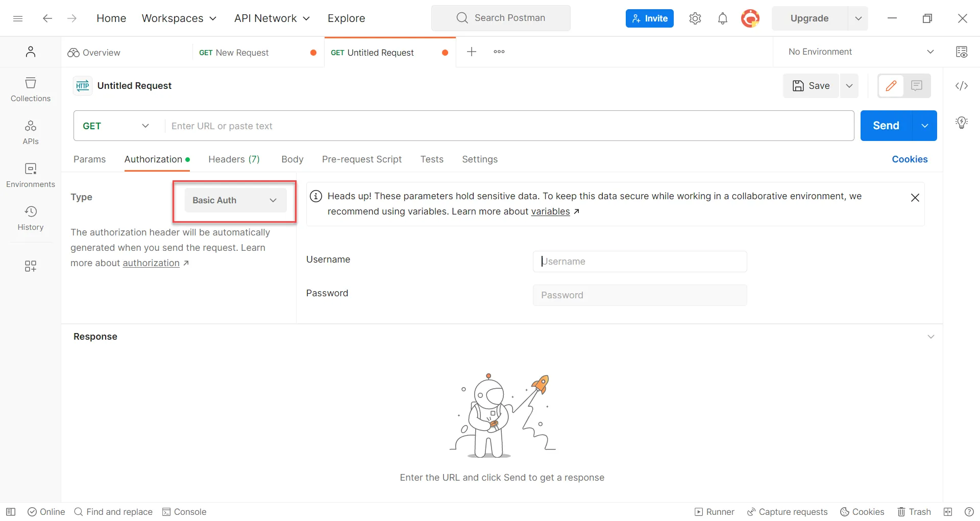The width and height of the screenshot is (980, 521).
Task: Go forward with the right arrow
Action: pos(72,18)
